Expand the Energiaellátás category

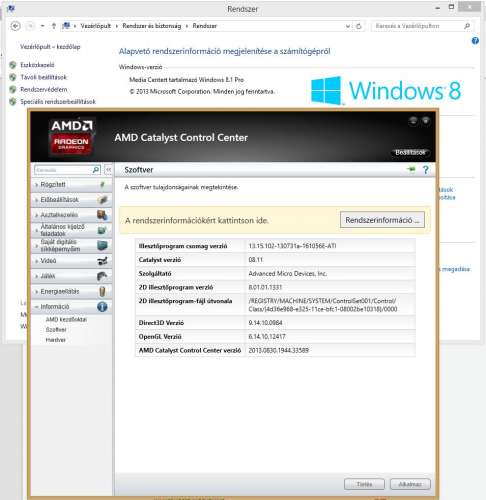click(x=36, y=292)
